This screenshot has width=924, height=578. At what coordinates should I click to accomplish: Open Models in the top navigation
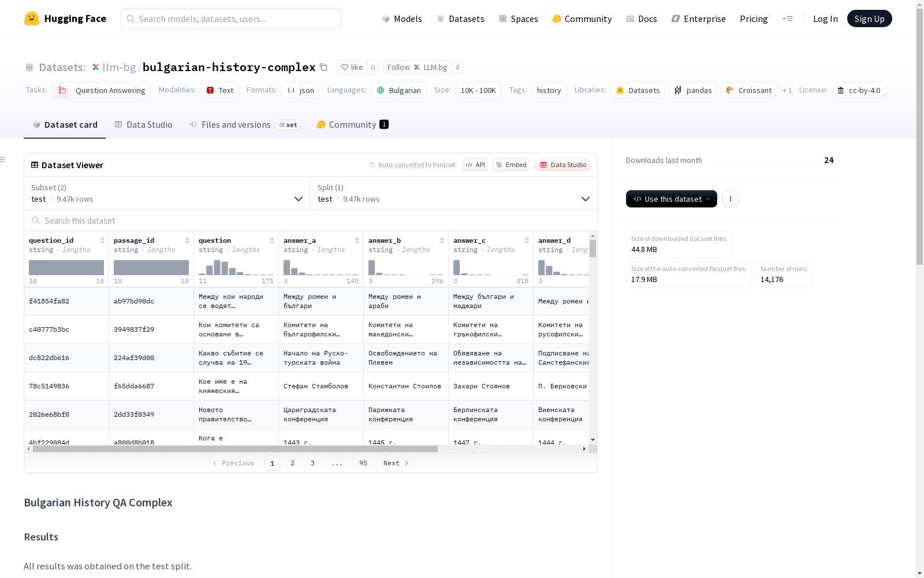coord(402,18)
